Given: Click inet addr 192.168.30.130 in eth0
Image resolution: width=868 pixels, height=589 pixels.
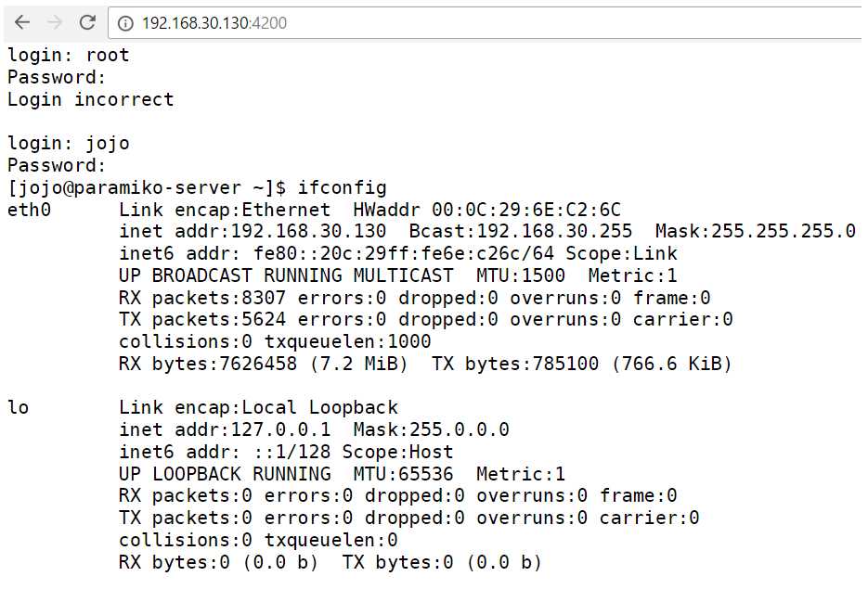Looking at the screenshot, I should (x=253, y=231).
